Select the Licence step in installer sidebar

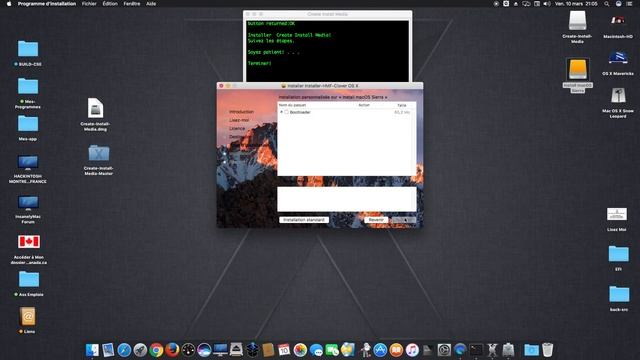(x=237, y=128)
